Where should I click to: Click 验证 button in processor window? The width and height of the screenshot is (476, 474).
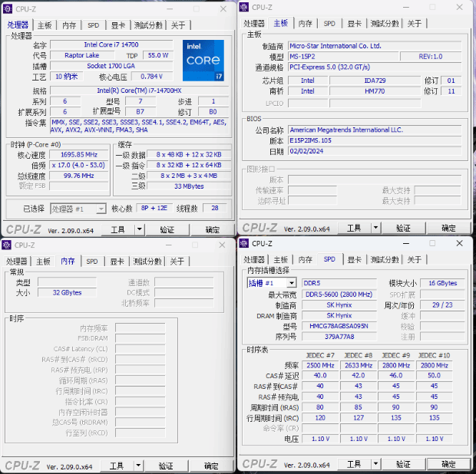point(167,229)
